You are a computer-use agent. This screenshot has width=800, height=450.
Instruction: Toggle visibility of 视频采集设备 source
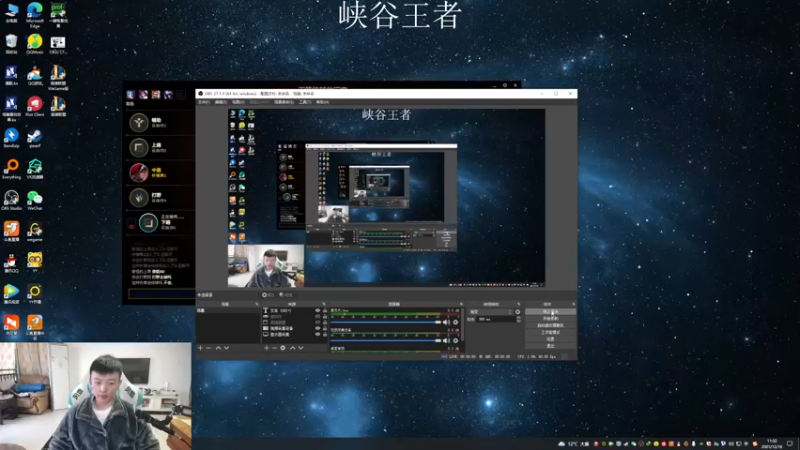[317, 329]
